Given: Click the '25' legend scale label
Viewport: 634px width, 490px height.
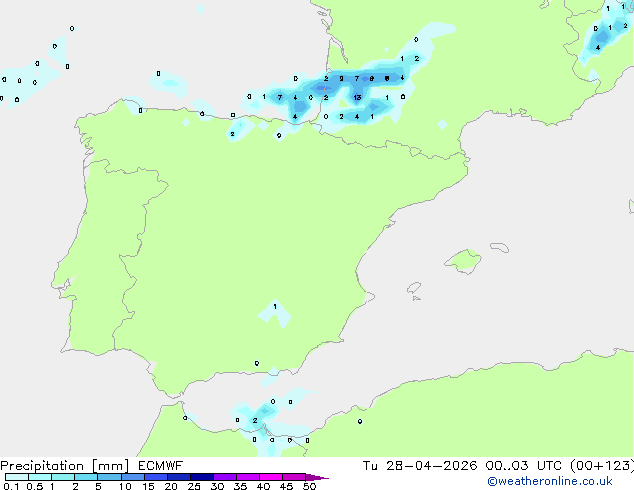Looking at the screenshot, I should point(194,486).
